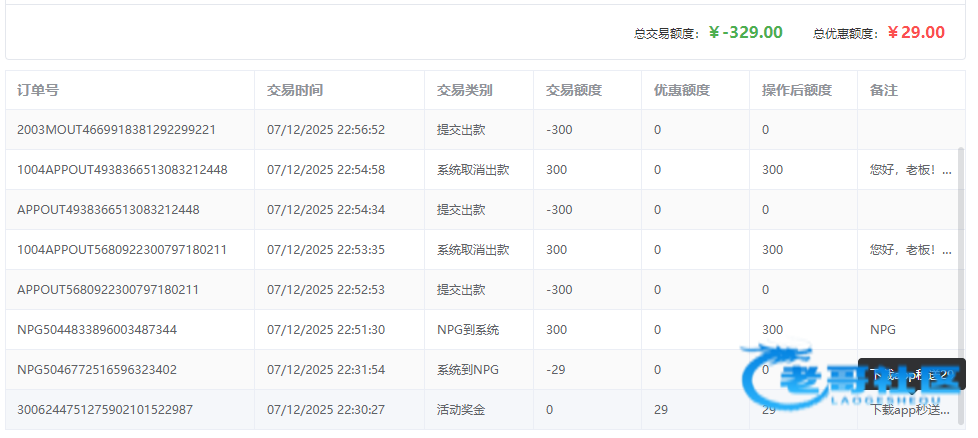Image resolution: width=978 pixels, height=438 pixels.
Task: Click the 系统到NPG transaction type cell
Action: click(x=467, y=370)
